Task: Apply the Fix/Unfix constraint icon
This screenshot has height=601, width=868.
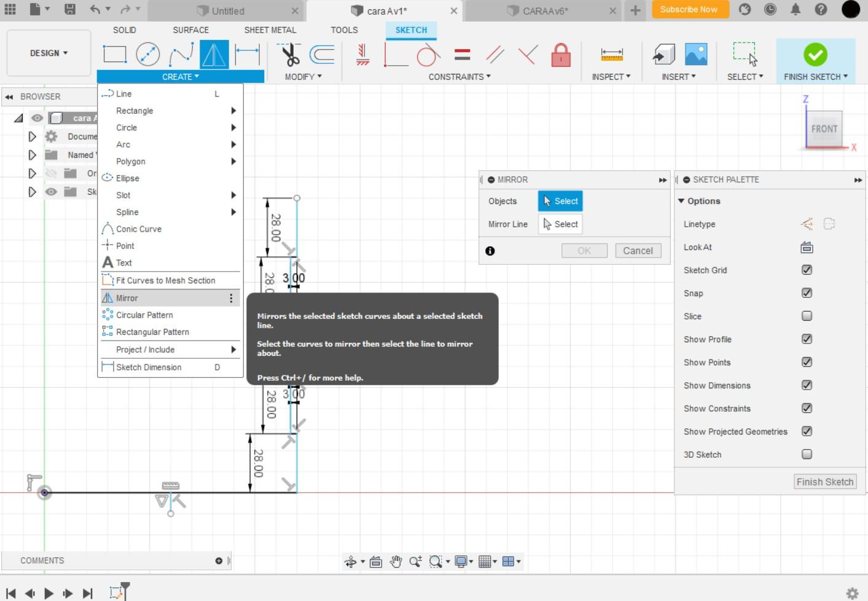Action: (363, 55)
